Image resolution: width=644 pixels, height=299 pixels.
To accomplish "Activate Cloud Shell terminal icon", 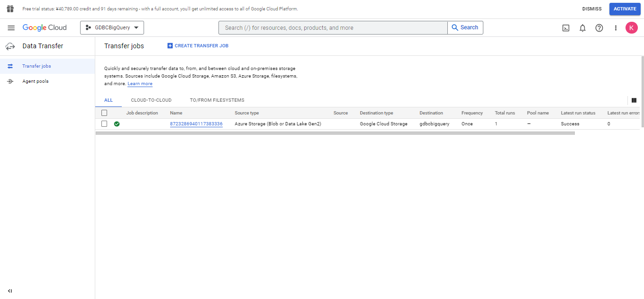I will click(566, 28).
